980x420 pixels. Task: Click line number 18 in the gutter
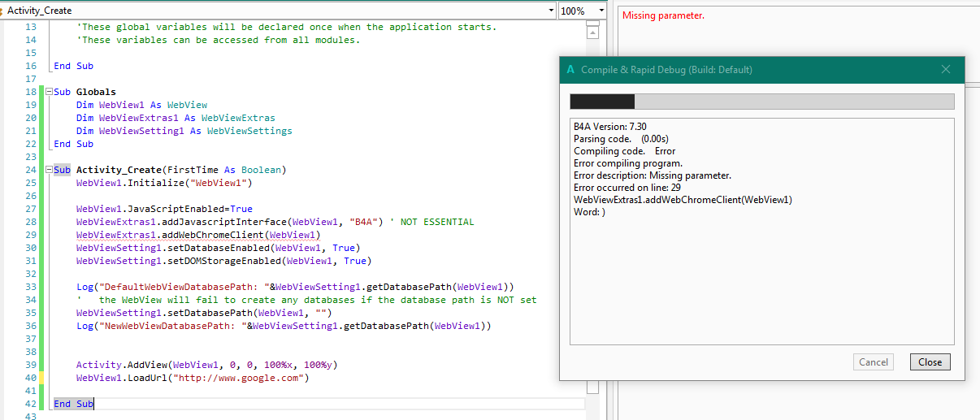click(x=30, y=92)
